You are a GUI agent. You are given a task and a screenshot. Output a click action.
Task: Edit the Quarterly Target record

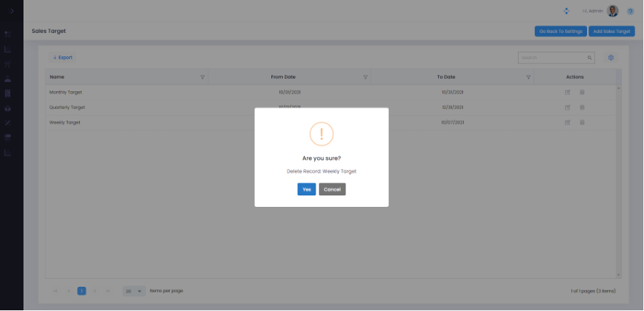(x=568, y=107)
